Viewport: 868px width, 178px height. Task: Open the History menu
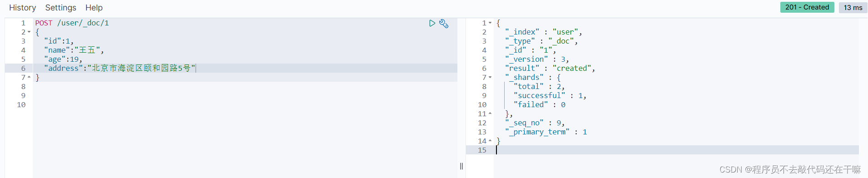coord(23,8)
